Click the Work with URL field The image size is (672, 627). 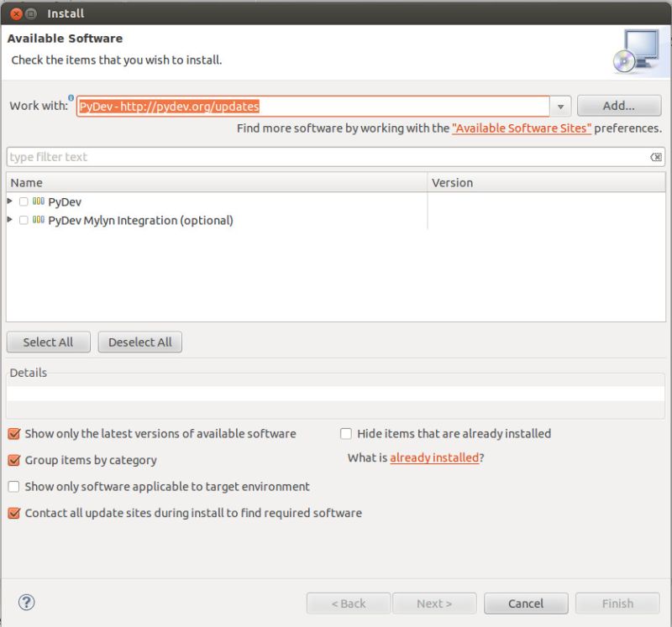[312, 107]
